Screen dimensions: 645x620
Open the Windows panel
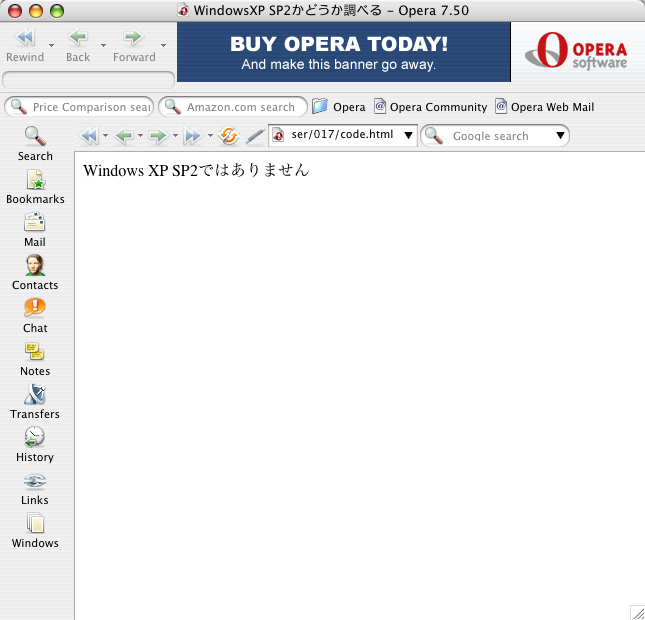pos(35,531)
